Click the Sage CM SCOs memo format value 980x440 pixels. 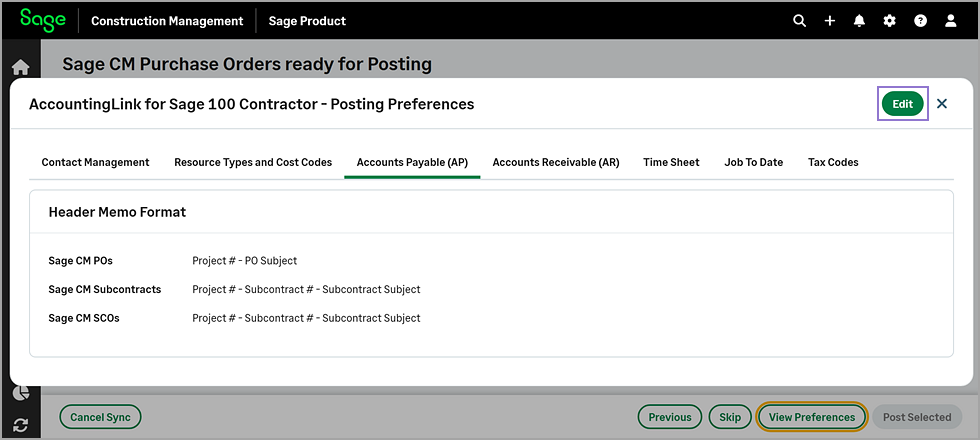[306, 318]
